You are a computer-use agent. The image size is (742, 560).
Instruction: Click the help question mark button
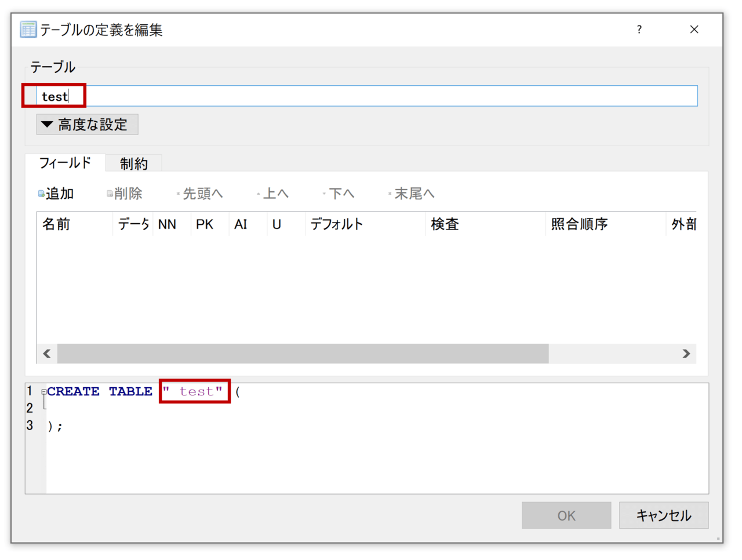pyautogui.click(x=639, y=30)
